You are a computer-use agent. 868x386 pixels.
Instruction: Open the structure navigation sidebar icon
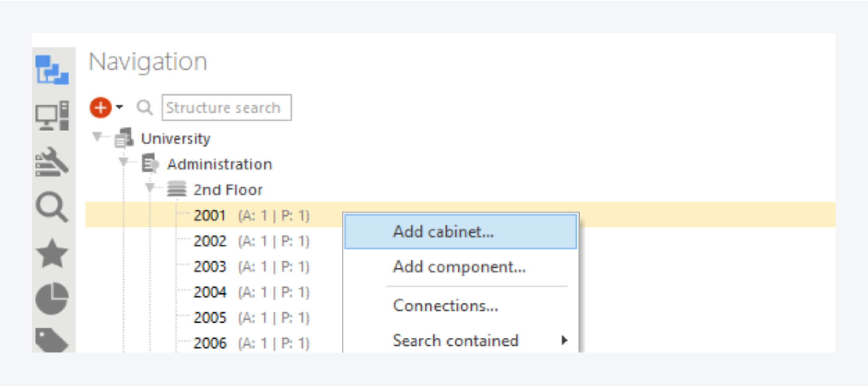coord(52,70)
